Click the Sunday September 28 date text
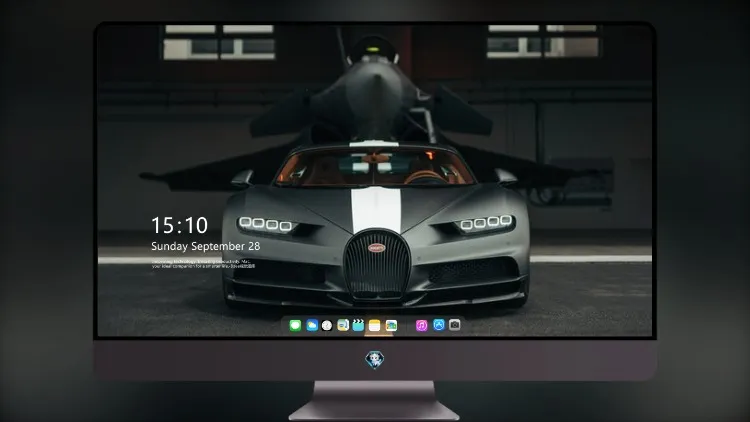Image resolution: width=750 pixels, height=422 pixels. (x=206, y=246)
